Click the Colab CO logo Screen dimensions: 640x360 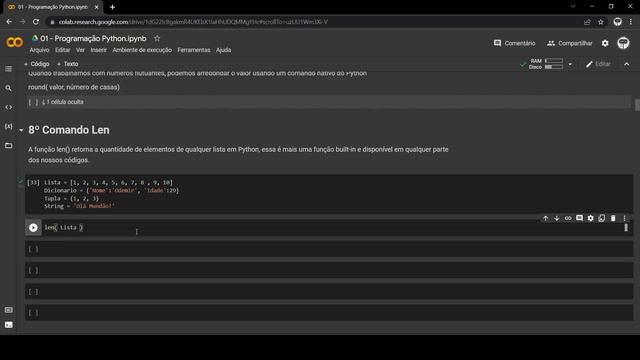(x=15, y=42)
